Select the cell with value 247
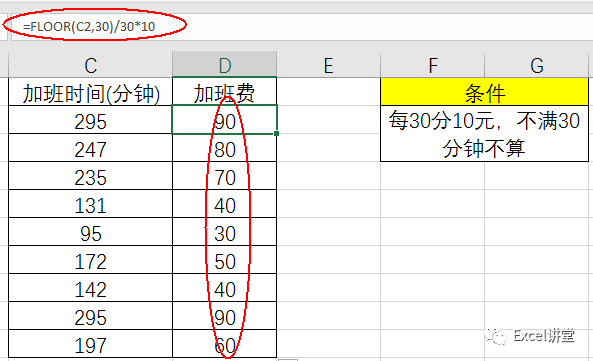The image size is (593, 361). coord(90,148)
